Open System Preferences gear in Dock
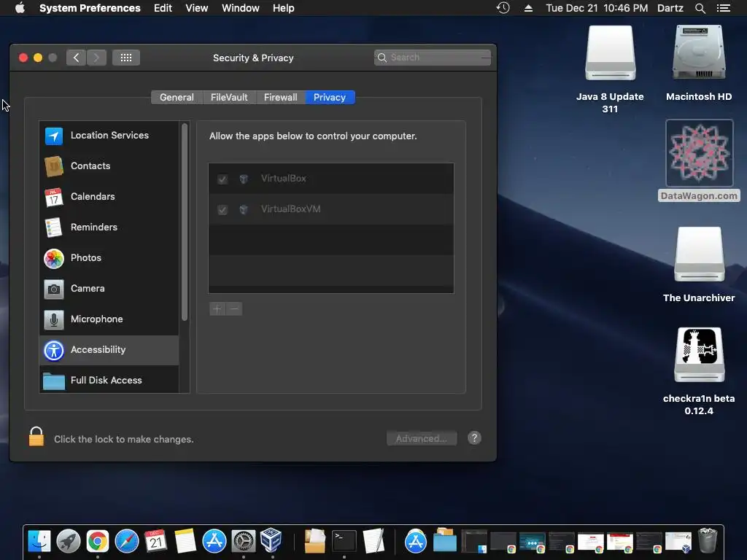The image size is (747, 560). pos(244,542)
